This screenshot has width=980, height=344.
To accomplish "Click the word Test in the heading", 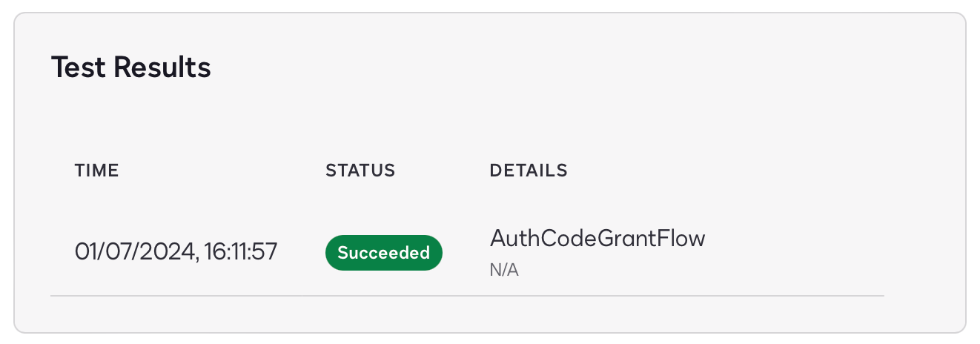I will coord(78,67).
